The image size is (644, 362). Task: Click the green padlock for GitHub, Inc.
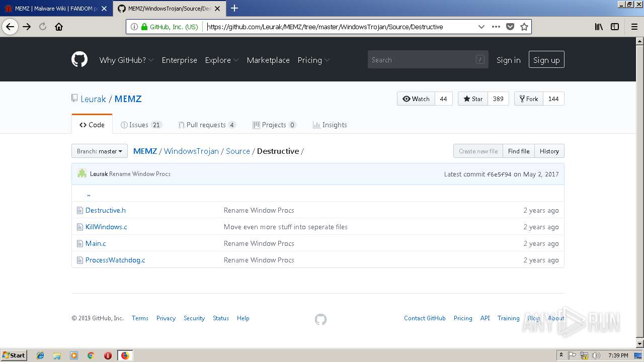coord(144,27)
